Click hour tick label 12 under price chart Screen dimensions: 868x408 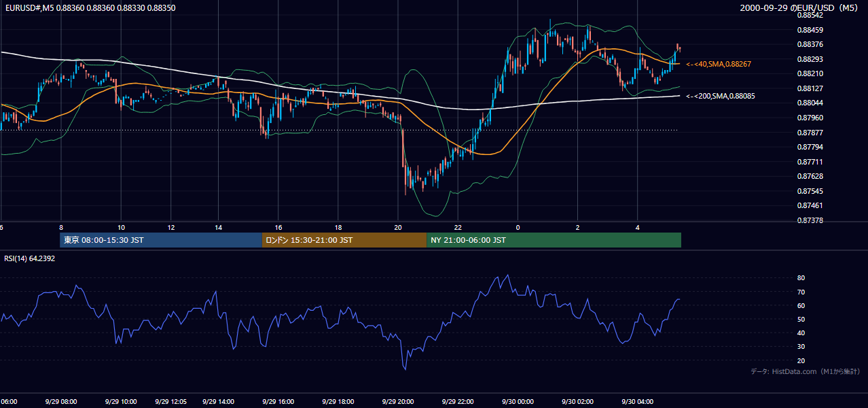pos(171,227)
